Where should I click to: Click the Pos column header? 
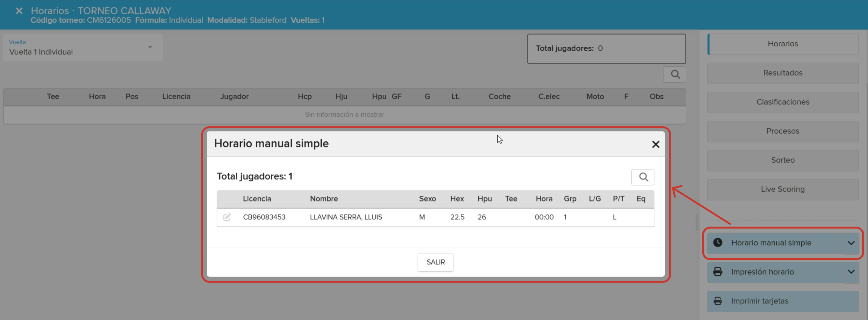(132, 97)
